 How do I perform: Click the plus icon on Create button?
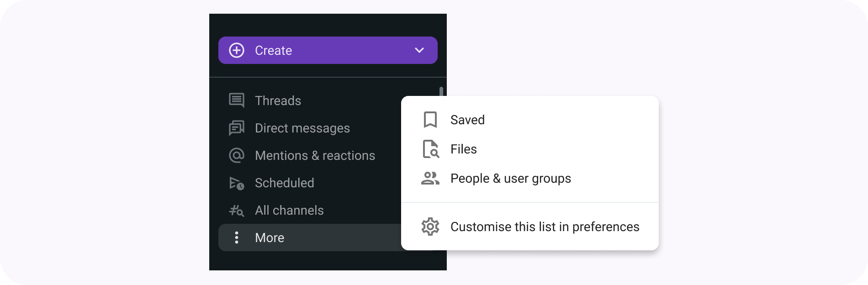tap(237, 50)
